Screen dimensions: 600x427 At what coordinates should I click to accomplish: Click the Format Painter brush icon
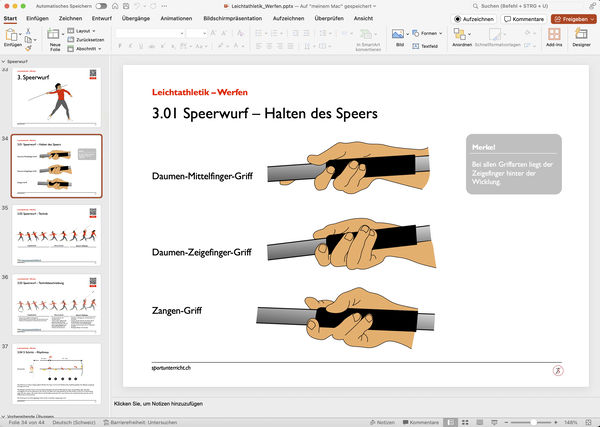pos(28,48)
